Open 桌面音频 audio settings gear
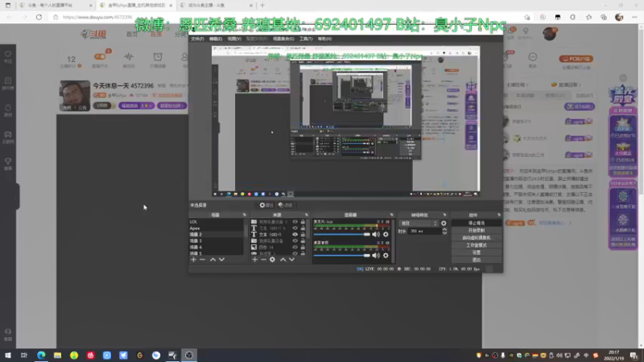The width and height of the screenshot is (644, 362). pyautogui.click(x=386, y=255)
